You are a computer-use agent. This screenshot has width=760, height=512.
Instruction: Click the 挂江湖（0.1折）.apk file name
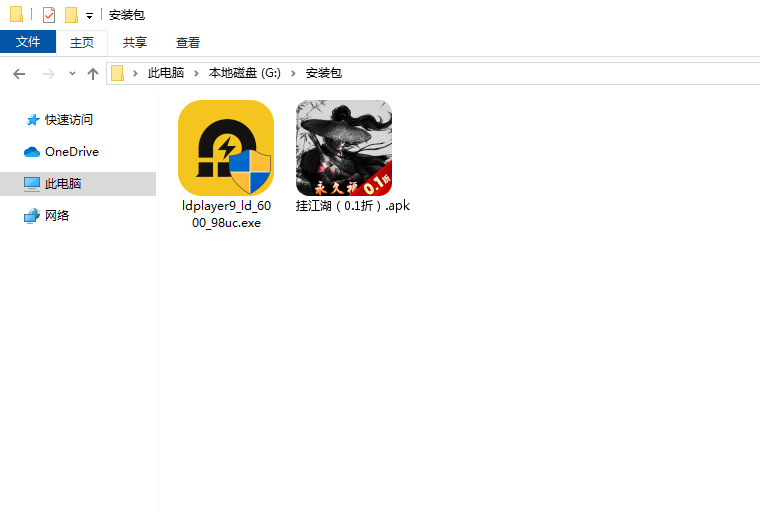[x=353, y=206]
